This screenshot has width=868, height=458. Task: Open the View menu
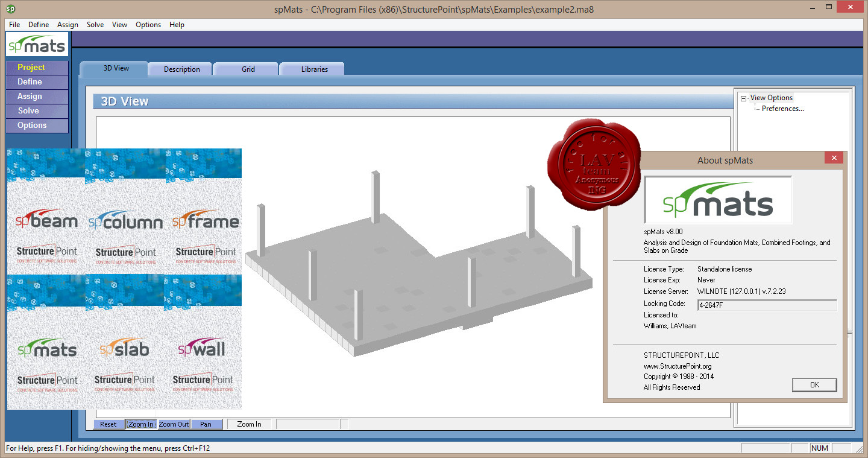tap(119, 25)
